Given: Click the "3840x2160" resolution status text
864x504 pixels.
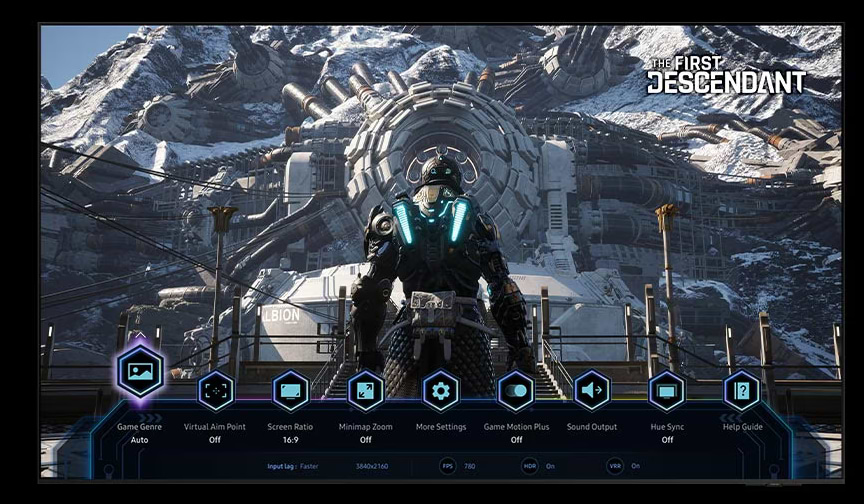Looking at the screenshot, I should click(372, 467).
